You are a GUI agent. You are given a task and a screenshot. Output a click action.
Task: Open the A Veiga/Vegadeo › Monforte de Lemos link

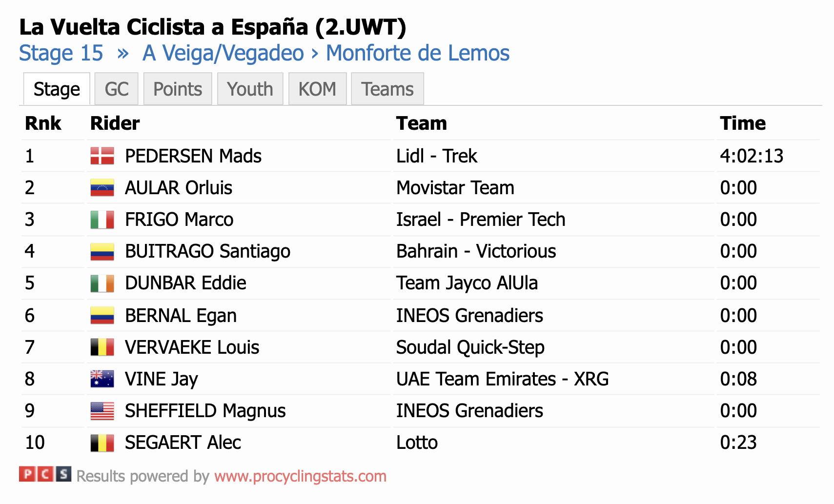point(326,53)
